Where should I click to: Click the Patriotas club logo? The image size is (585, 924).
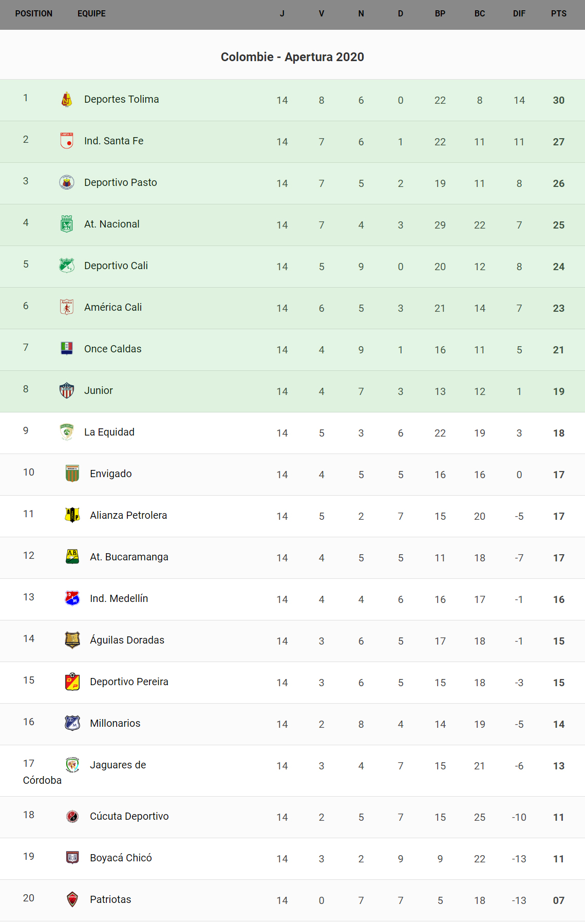(x=72, y=899)
